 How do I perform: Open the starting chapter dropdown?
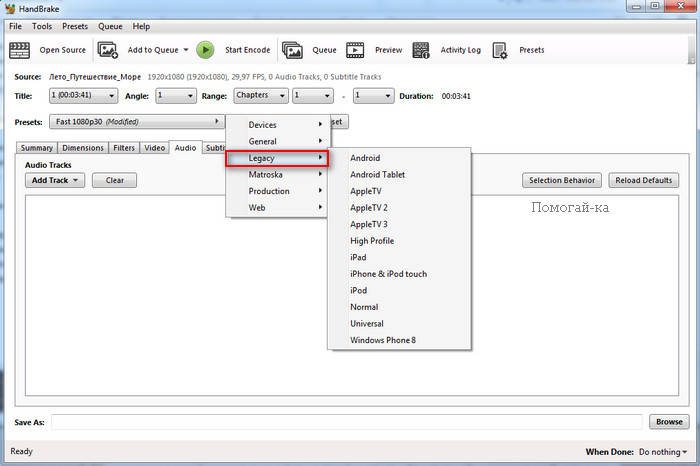(x=313, y=96)
